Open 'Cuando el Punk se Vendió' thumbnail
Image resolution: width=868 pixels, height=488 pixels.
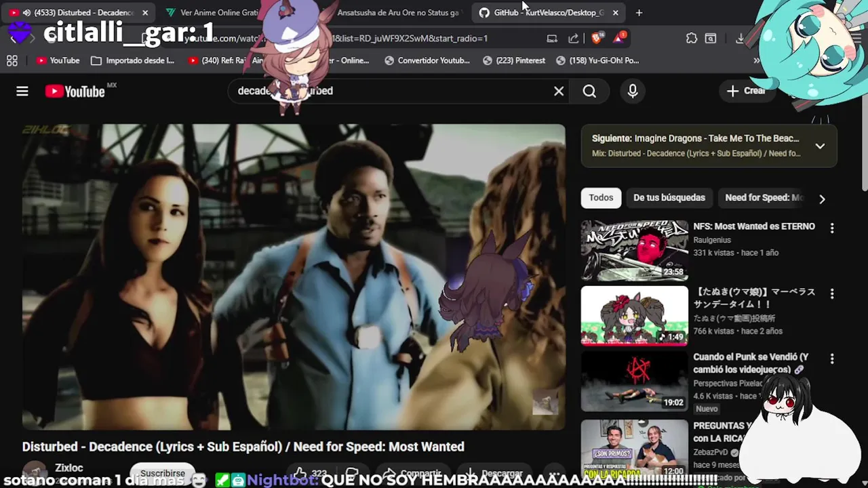click(x=634, y=382)
